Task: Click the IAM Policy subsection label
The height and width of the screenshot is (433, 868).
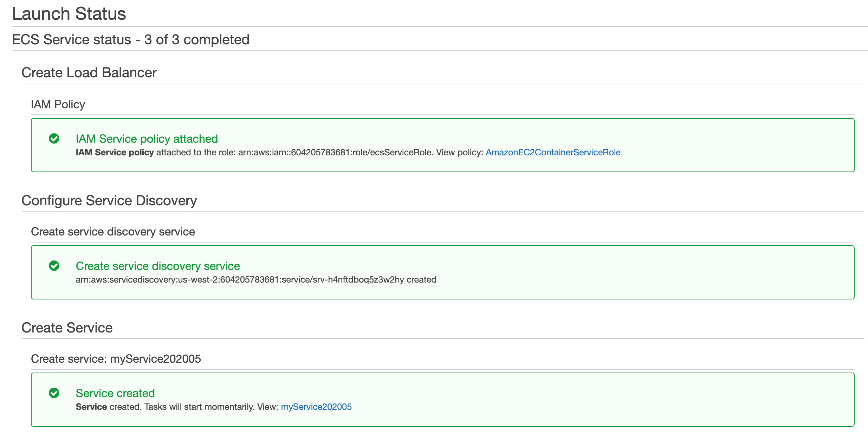Action: tap(58, 104)
